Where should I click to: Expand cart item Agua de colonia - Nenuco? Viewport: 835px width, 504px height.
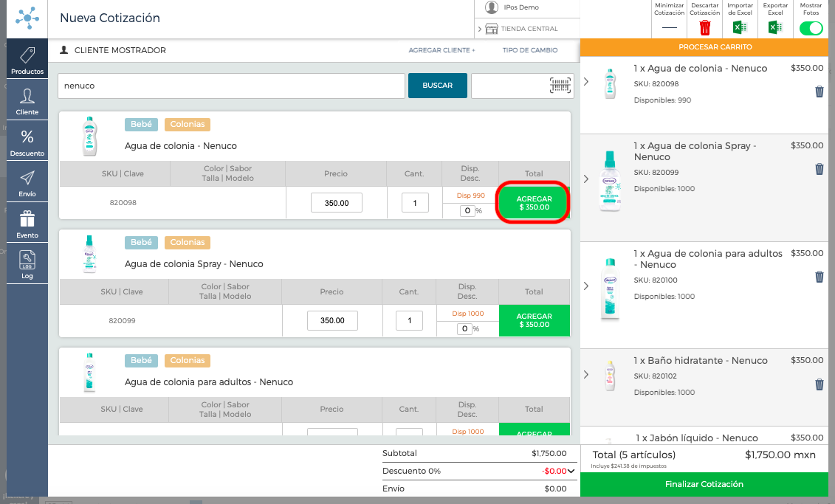point(585,81)
